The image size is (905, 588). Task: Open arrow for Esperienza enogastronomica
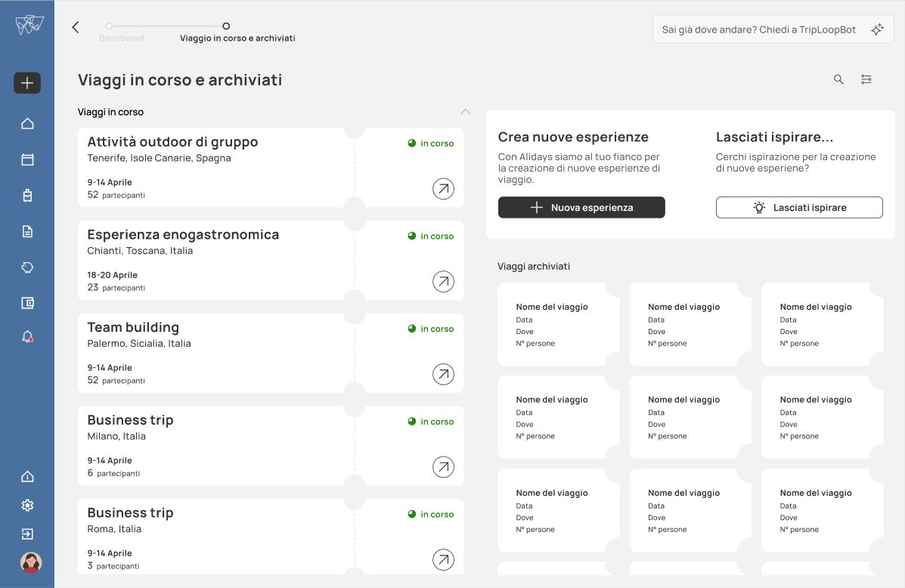[443, 282]
